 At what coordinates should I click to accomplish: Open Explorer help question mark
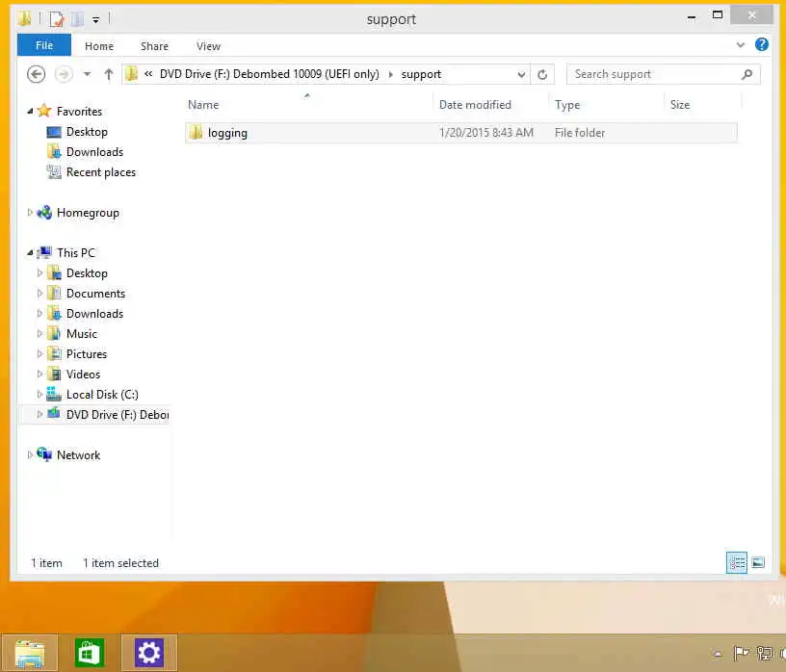(761, 44)
